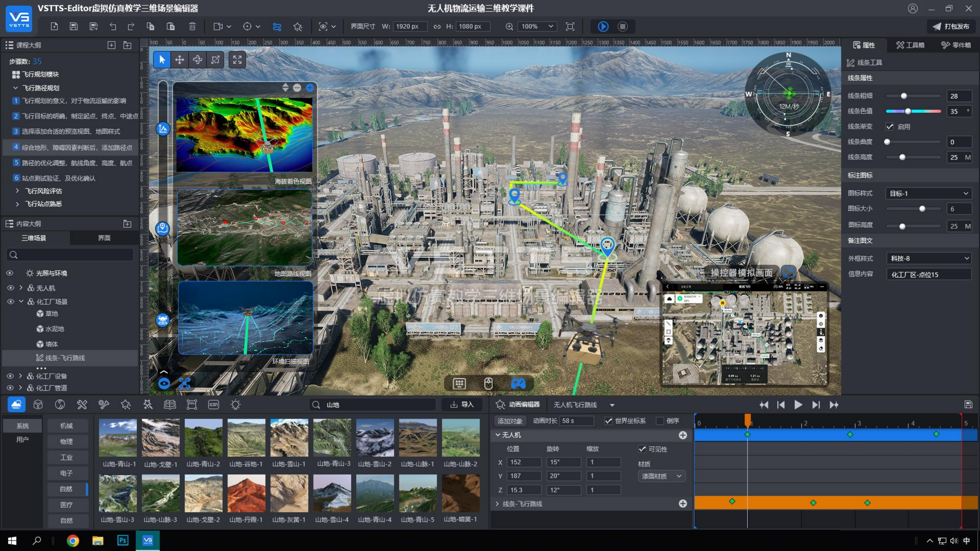Select 用户 asset source tab

pyautogui.click(x=23, y=439)
